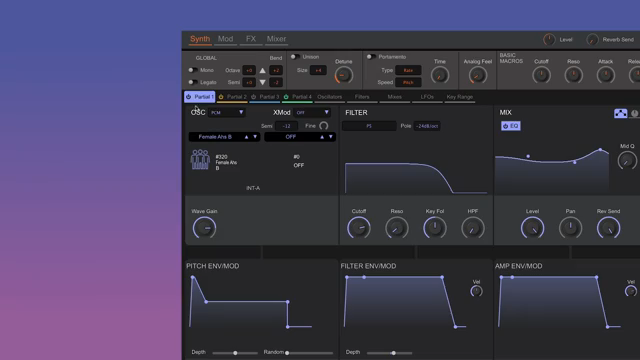This screenshot has height=360, width=640.
Task: Enable the Legato switch
Action: tap(193, 82)
